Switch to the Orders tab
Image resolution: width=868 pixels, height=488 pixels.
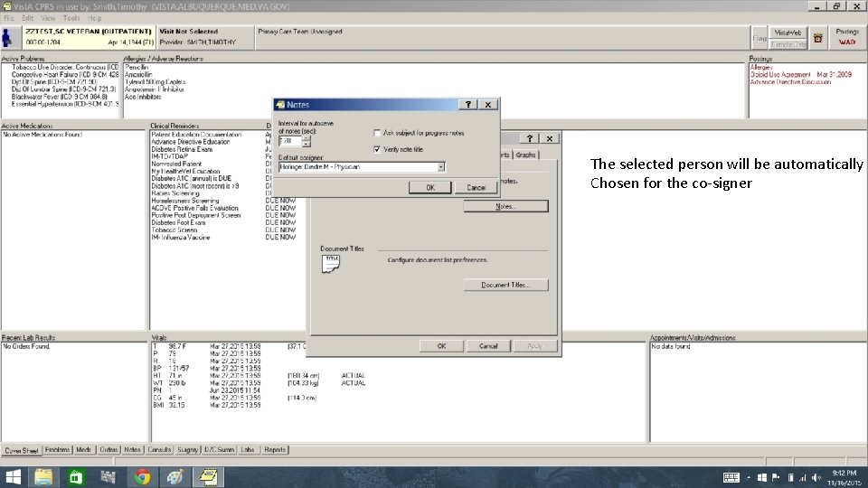108,450
